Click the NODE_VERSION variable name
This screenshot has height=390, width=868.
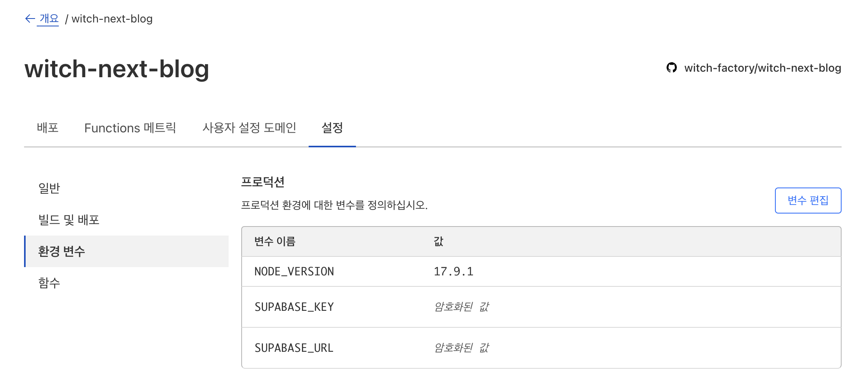coord(294,271)
